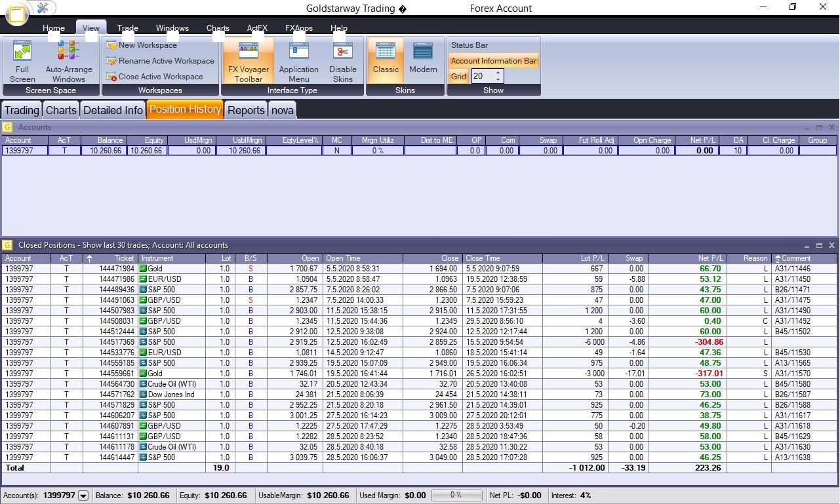
Task: Sort by Ticket column header
Action: [x=110, y=258]
